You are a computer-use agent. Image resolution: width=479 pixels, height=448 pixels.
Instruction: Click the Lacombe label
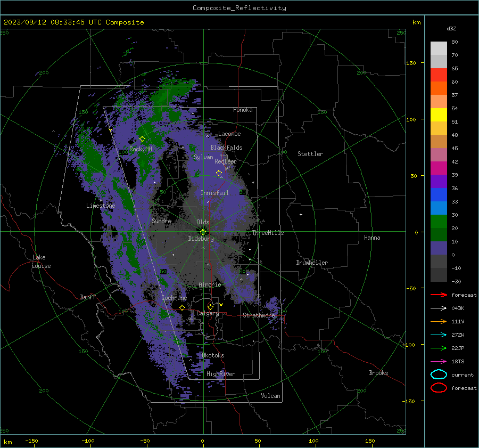(229, 134)
